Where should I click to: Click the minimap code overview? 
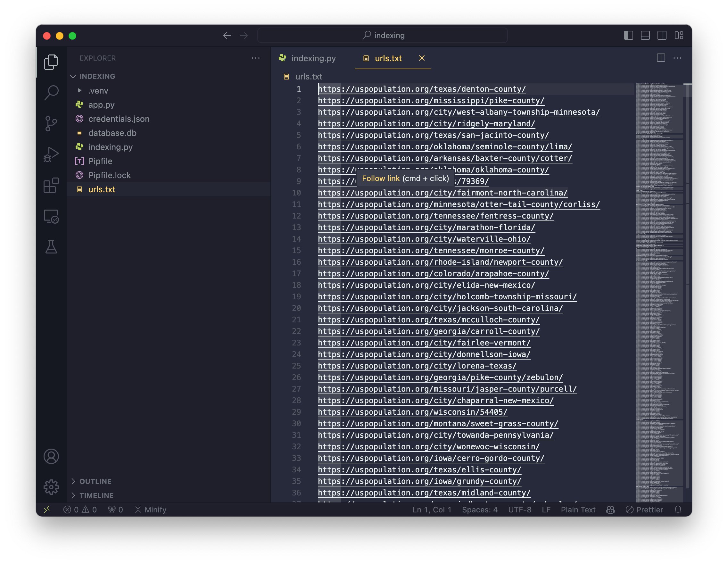coord(659,293)
